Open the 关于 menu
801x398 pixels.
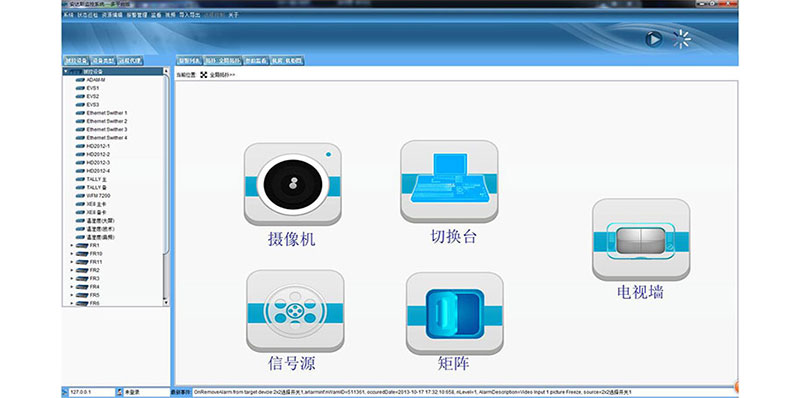[x=233, y=15]
